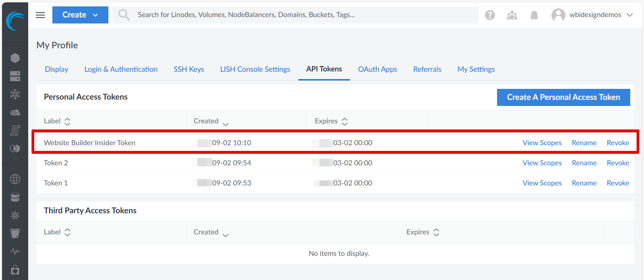Image resolution: width=644 pixels, height=280 pixels.
Task: Switch to the OAuth Apps tab
Action: pos(377,69)
